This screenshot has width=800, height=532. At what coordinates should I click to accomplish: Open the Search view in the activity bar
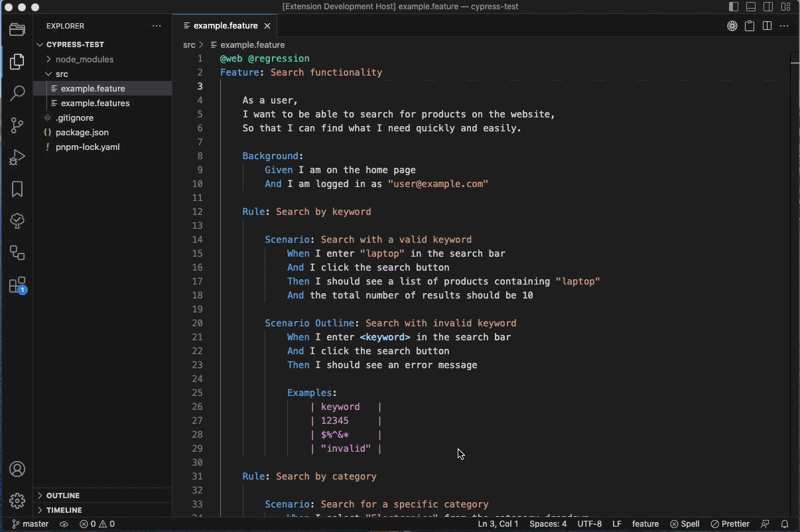coord(17,94)
